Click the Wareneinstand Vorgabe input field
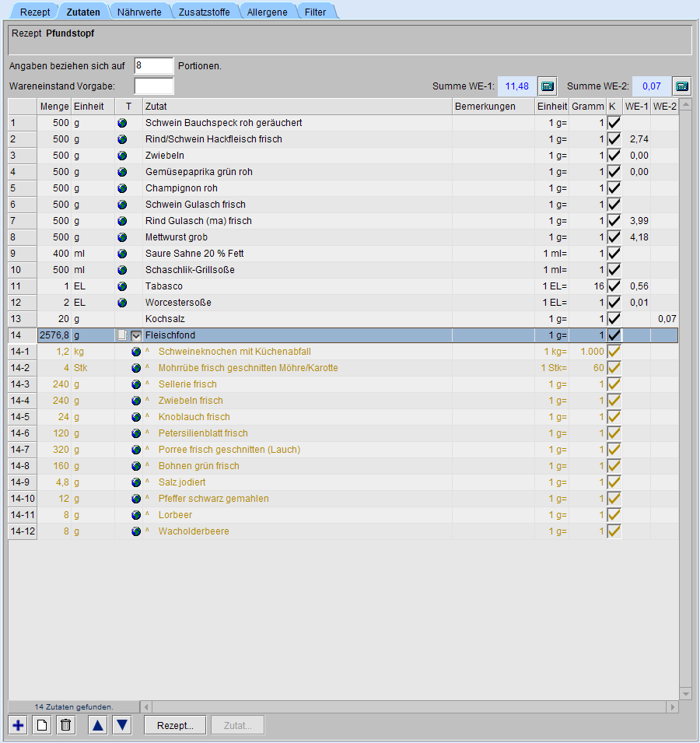700x743 pixels. [x=153, y=86]
